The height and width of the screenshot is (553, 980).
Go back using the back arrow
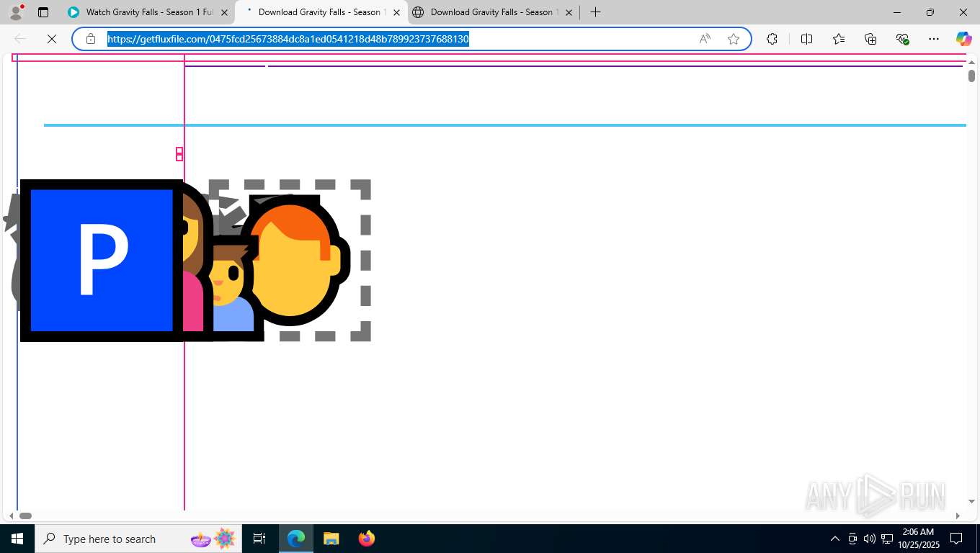(x=20, y=39)
